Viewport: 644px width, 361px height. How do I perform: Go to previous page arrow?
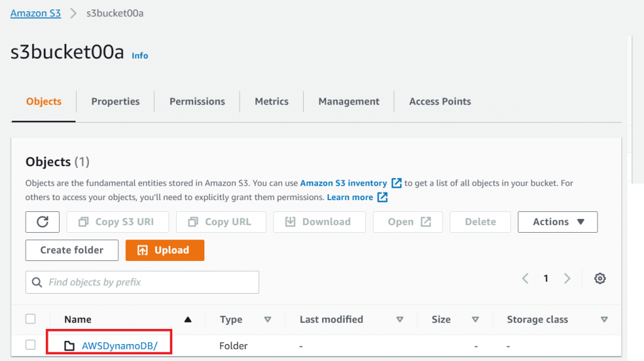point(526,279)
